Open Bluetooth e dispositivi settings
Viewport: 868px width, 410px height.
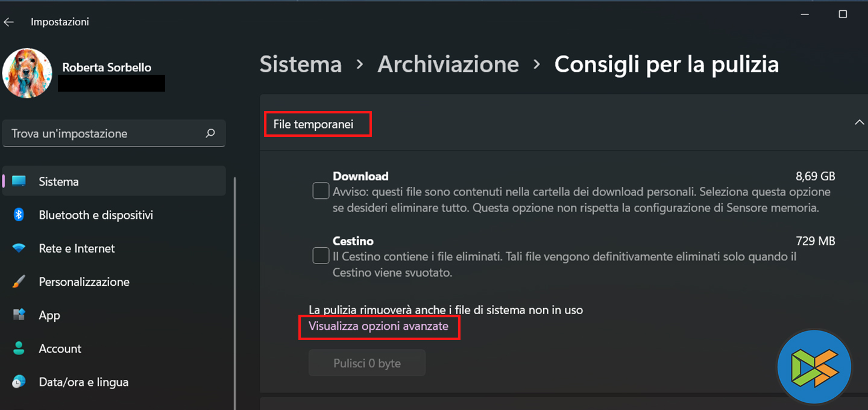click(x=96, y=215)
